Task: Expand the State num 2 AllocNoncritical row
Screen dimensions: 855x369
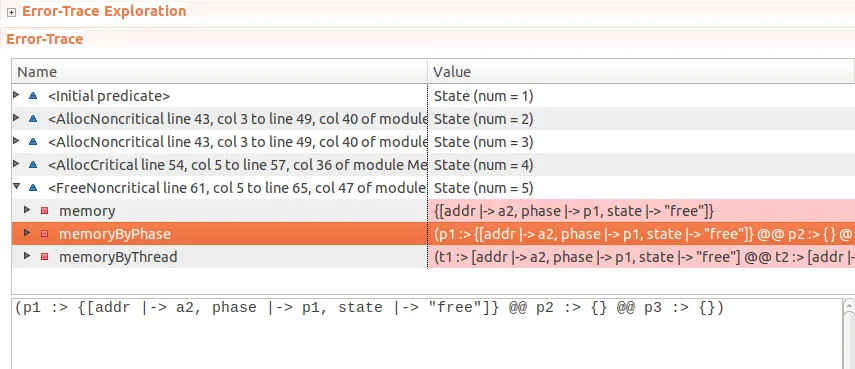Action: (x=16, y=118)
